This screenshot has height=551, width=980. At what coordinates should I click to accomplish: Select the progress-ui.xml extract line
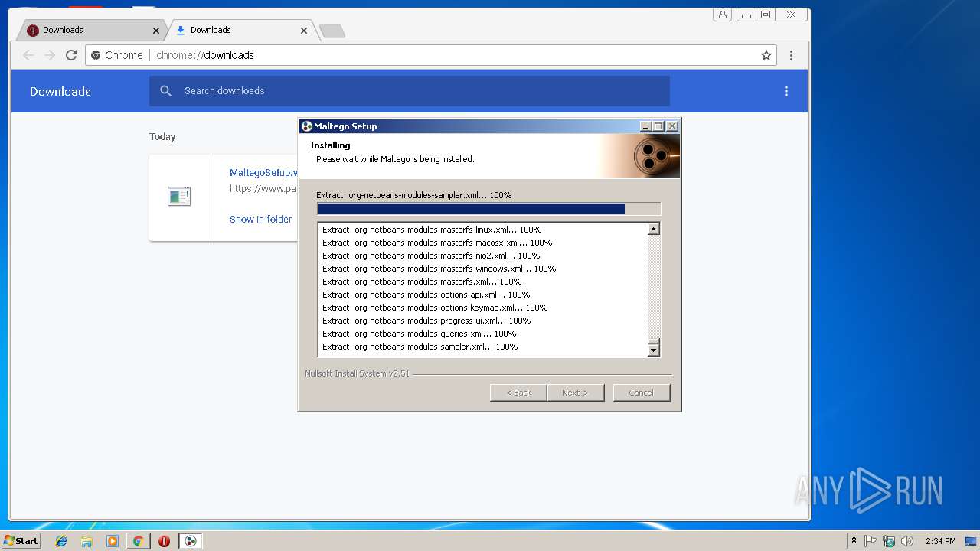point(426,321)
